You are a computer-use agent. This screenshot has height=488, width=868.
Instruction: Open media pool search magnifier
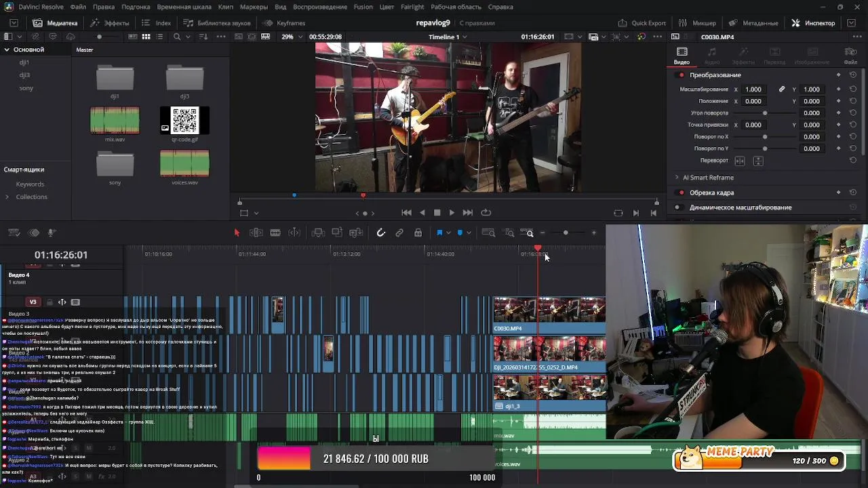[x=177, y=37]
